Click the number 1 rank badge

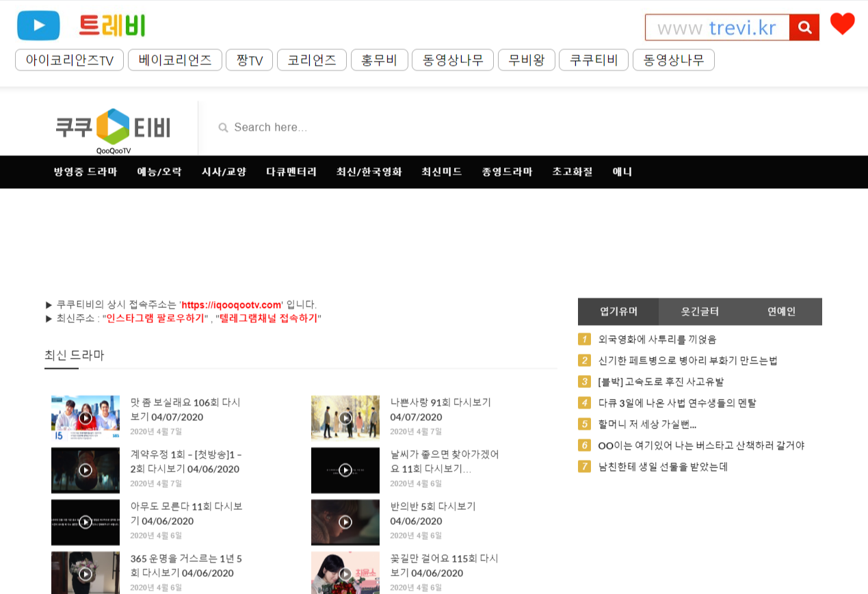(x=584, y=339)
